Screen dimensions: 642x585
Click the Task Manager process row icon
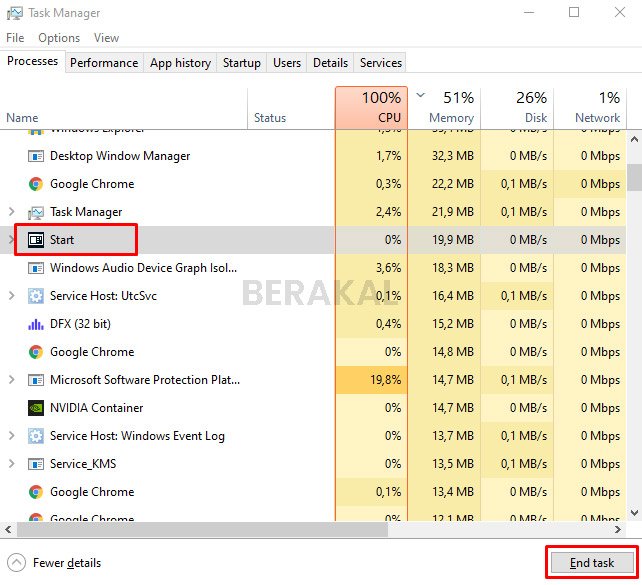click(x=36, y=212)
